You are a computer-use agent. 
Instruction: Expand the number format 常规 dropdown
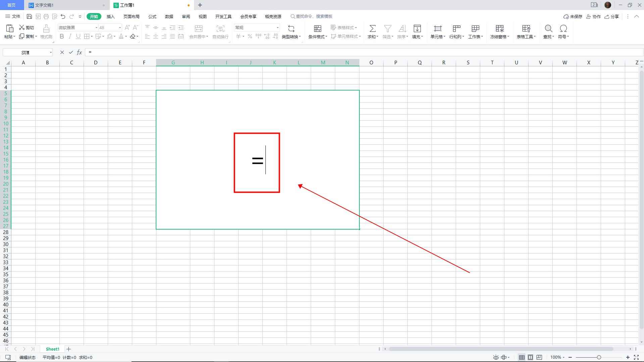(278, 27)
